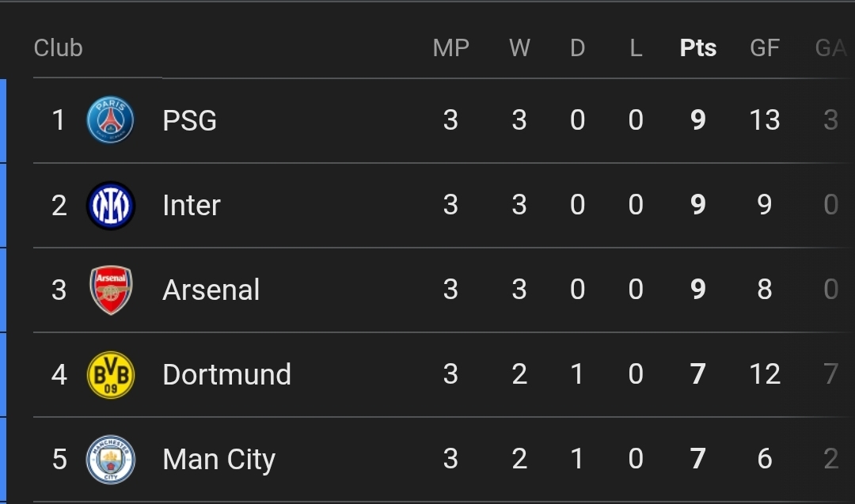Viewport: 855px width, 504px height.
Task: Open the PSG team name link
Action: tap(189, 120)
